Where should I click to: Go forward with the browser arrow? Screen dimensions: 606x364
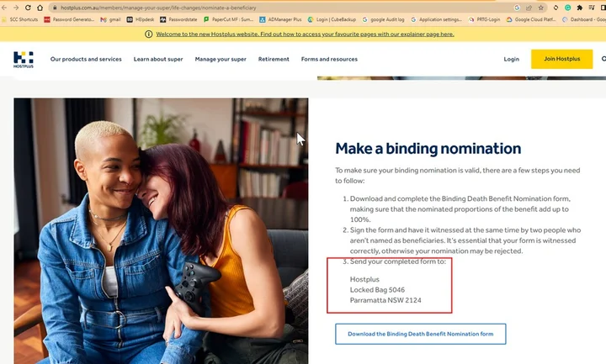click(16, 8)
